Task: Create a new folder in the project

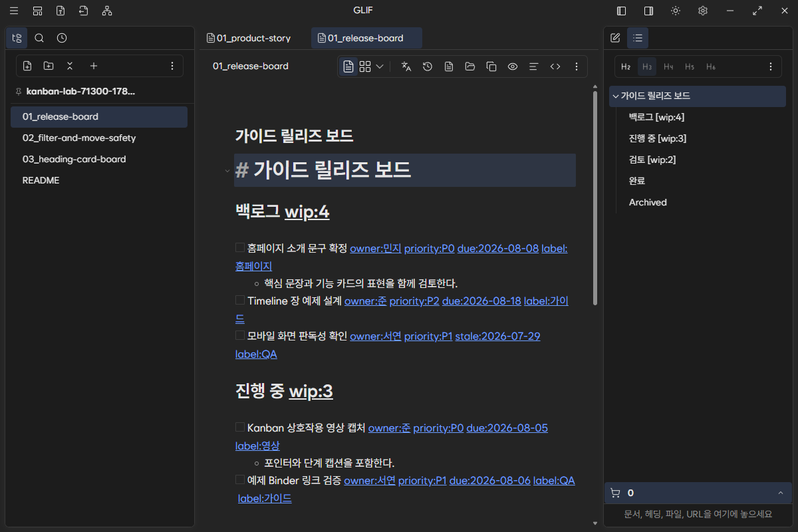Action: click(x=49, y=66)
